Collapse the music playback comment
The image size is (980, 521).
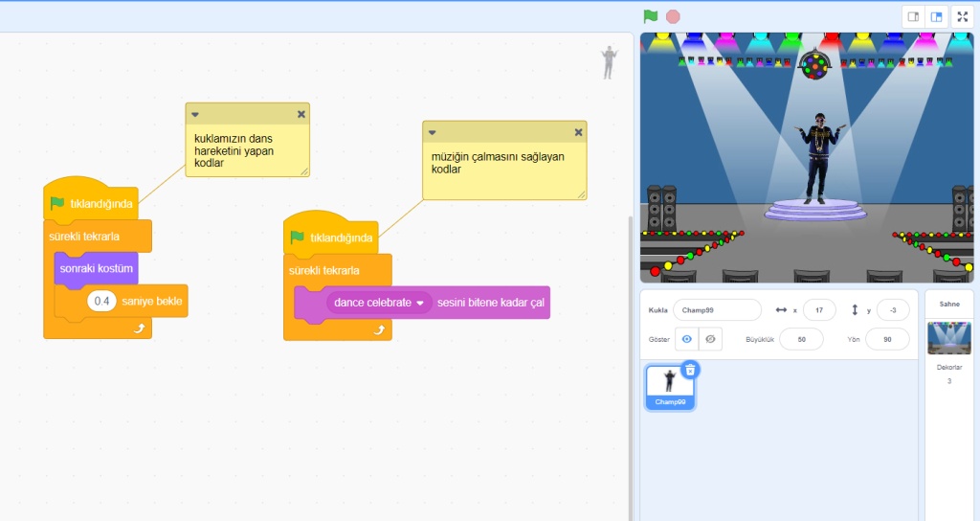tap(432, 132)
